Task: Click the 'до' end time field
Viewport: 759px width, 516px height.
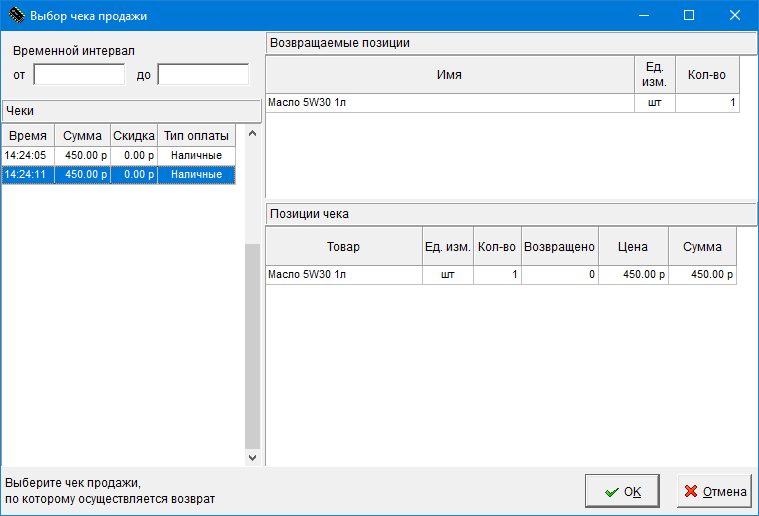Action: click(x=203, y=75)
